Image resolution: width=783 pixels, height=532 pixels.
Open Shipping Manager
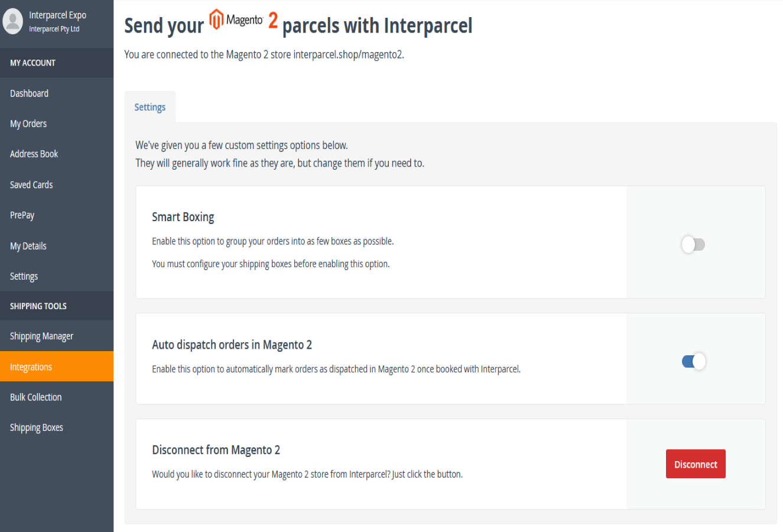point(41,336)
